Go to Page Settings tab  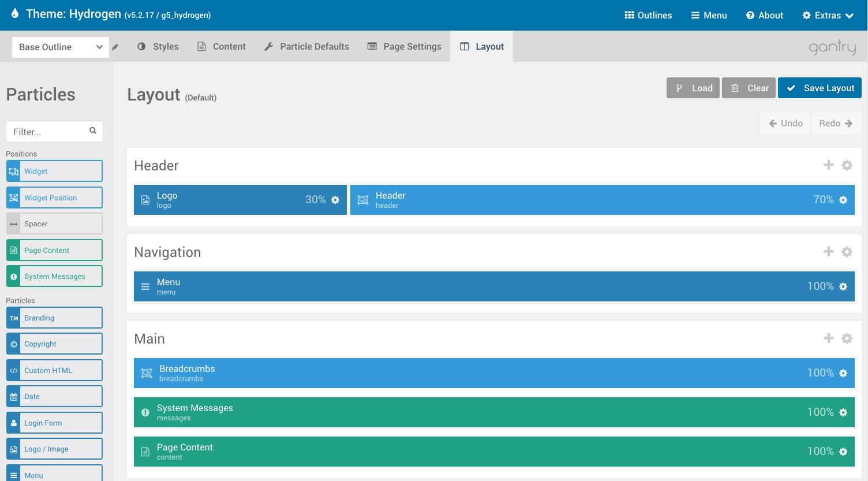pyautogui.click(x=405, y=47)
